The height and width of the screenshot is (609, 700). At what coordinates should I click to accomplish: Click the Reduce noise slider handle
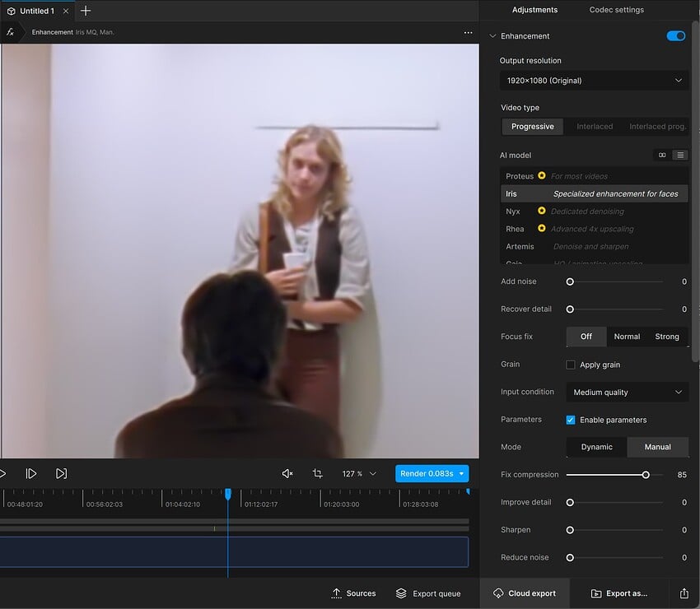click(570, 558)
